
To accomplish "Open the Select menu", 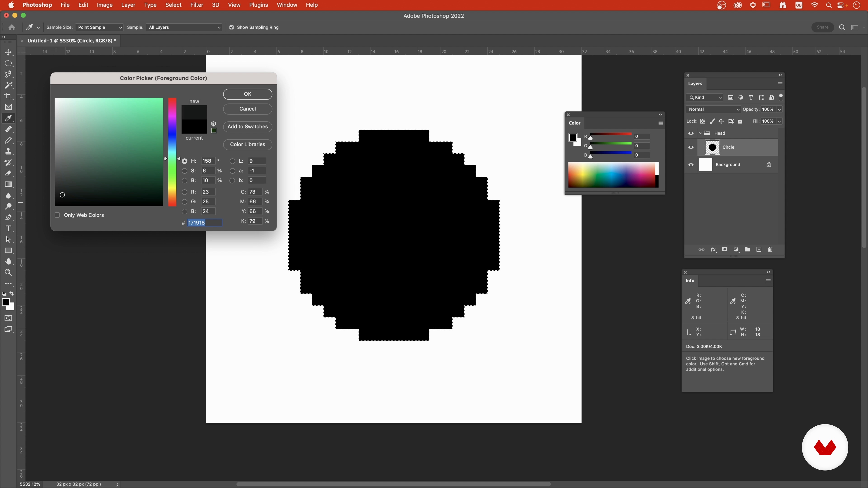I will [173, 5].
